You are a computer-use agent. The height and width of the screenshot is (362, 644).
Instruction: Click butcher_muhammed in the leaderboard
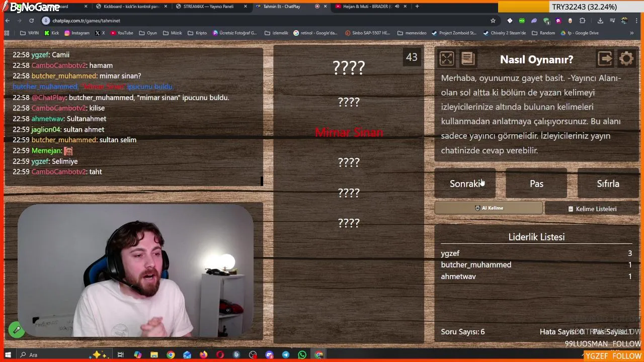(x=476, y=265)
